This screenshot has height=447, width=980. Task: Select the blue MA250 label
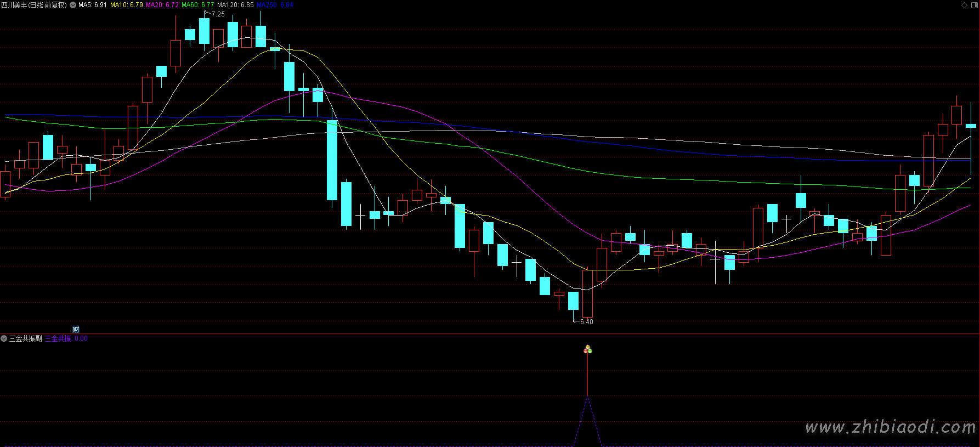coord(275,5)
